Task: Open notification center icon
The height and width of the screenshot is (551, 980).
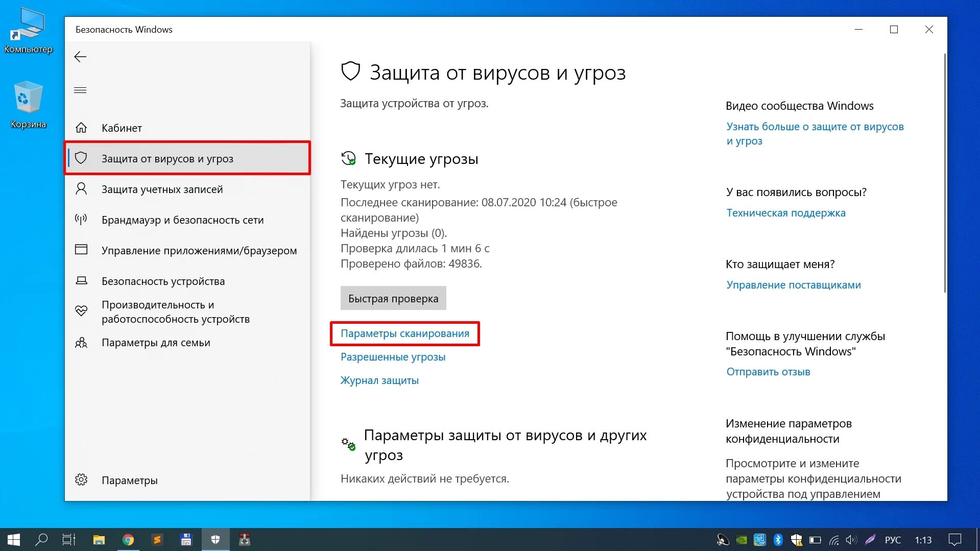Action: 954,540
